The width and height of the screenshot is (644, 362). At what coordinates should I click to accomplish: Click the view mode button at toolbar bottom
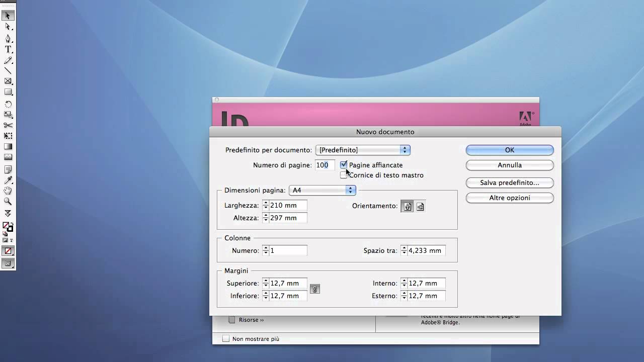coord(8,263)
